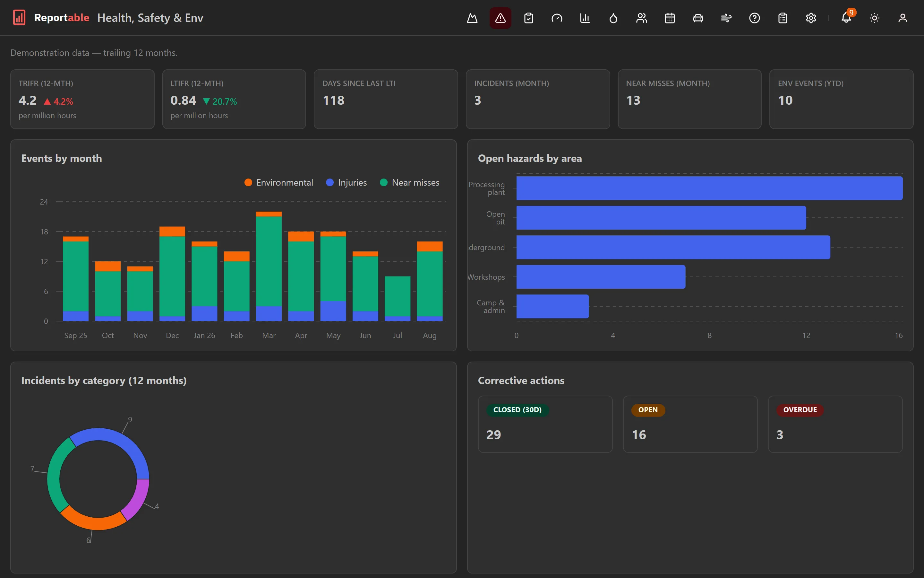Open the clipboard-check inspections icon

coord(528,18)
